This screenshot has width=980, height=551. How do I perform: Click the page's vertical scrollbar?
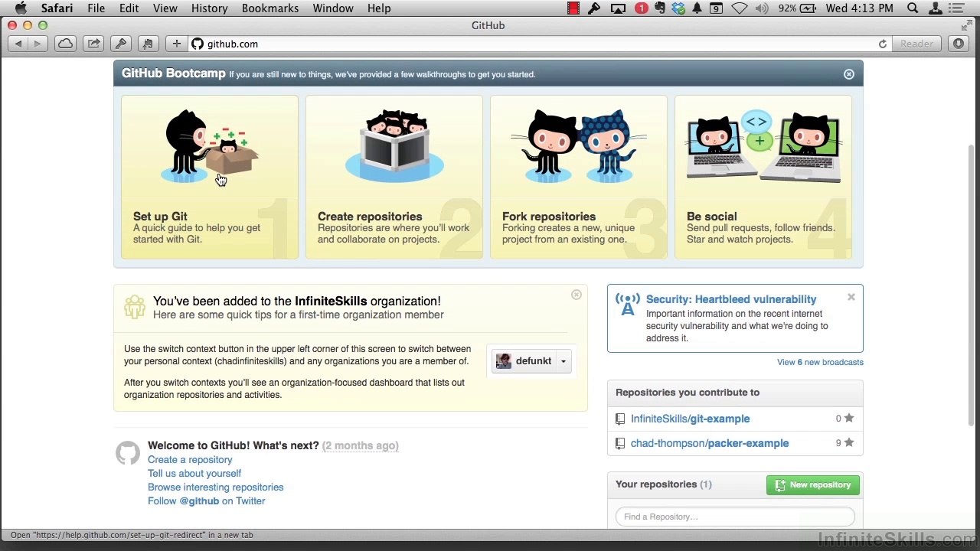point(973,285)
